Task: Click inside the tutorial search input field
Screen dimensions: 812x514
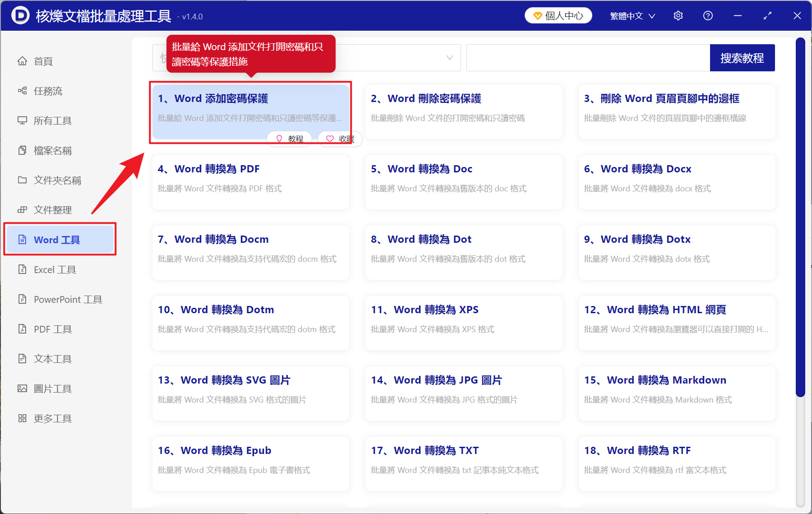Action: tap(586, 57)
